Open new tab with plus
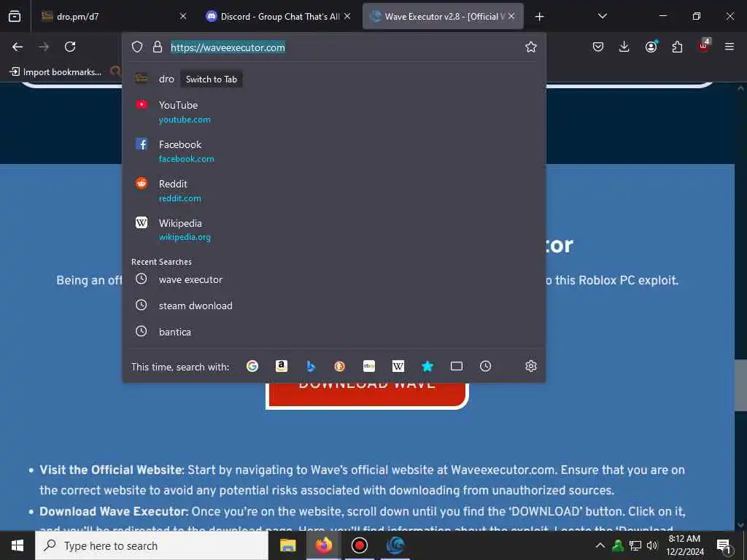This screenshot has width=747, height=560. pyautogui.click(x=539, y=17)
